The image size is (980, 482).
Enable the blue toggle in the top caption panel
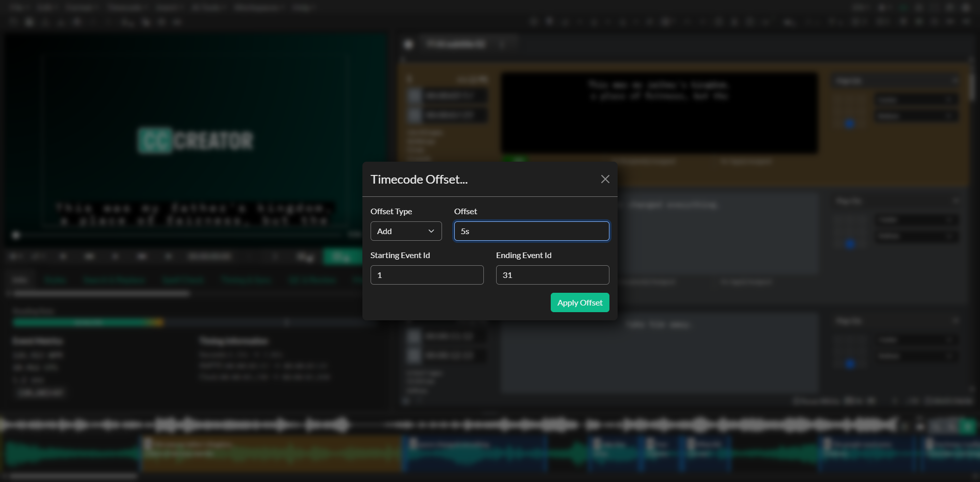pyautogui.click(x=849, y=124)
